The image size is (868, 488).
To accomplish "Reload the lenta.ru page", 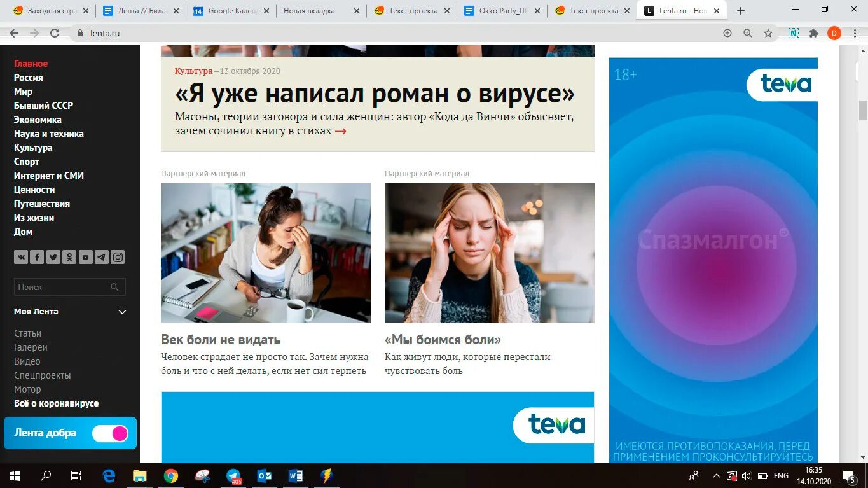I will (x=55, y=33).
